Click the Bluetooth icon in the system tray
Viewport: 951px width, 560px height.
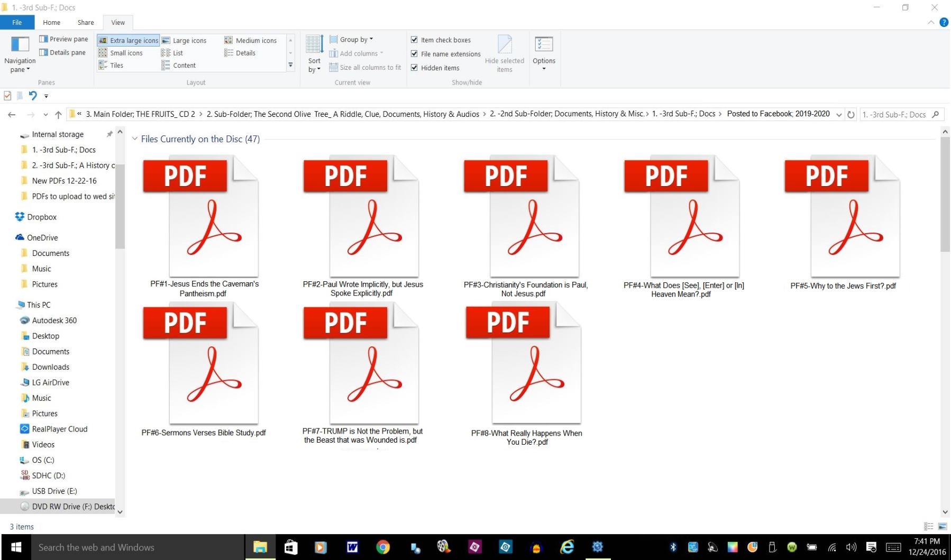[673, 548]
